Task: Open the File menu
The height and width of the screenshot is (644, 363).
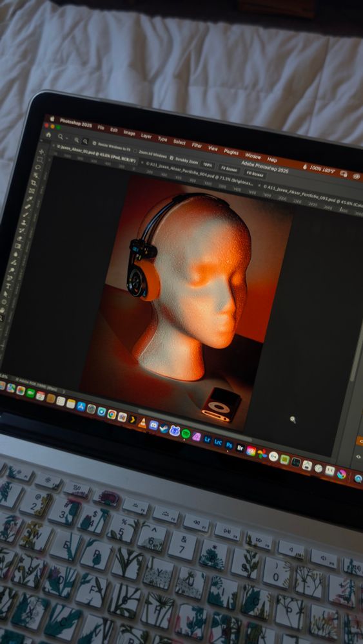Action: (101, 128)
